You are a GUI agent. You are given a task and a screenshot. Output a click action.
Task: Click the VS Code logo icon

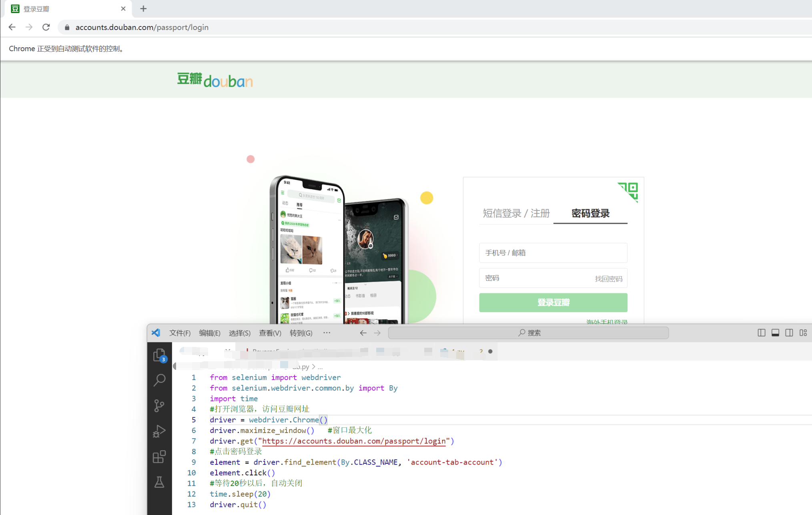pyautogui.click(x=156, y=333)
